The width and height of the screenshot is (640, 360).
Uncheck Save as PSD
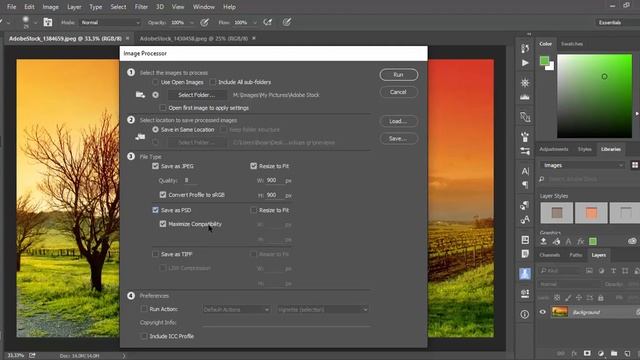(156, 210)
